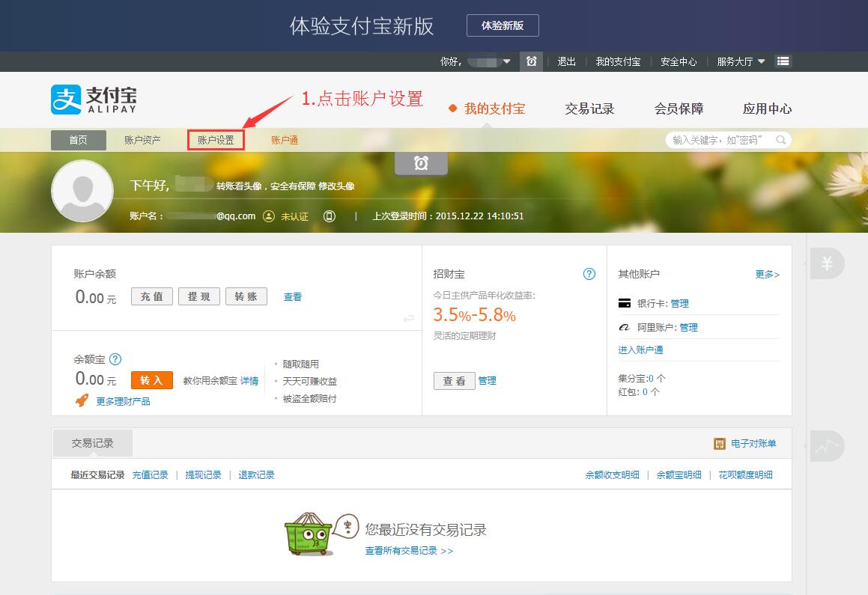868x595 pixels.
Task: Expand the username dropdown after 你好
Action: pyautogui.click(x=506, y=61)
